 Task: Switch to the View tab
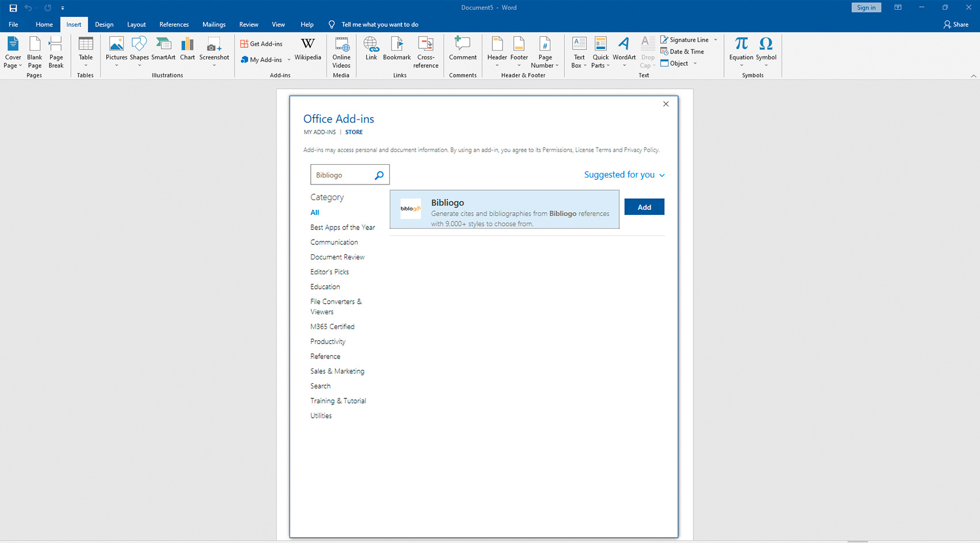pyautogui.click(x=278, y=24)
